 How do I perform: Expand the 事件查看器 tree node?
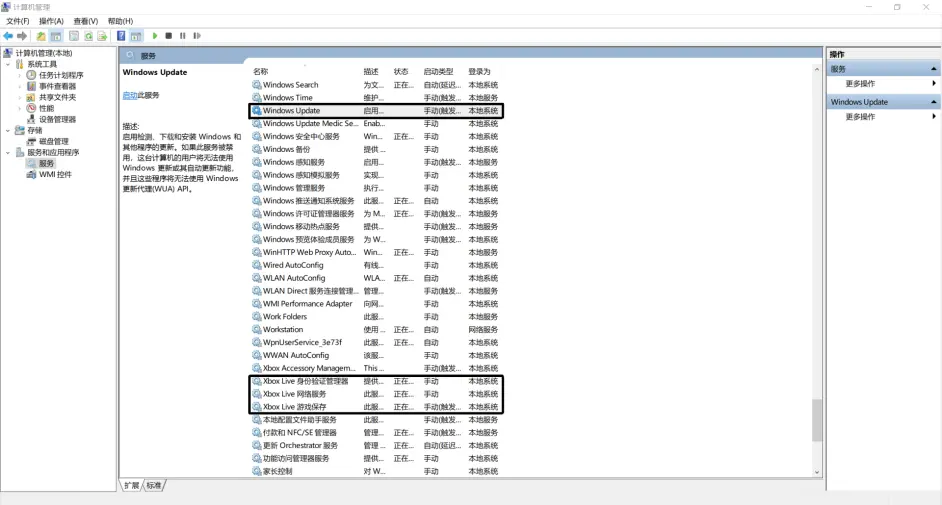click(20, 86)
